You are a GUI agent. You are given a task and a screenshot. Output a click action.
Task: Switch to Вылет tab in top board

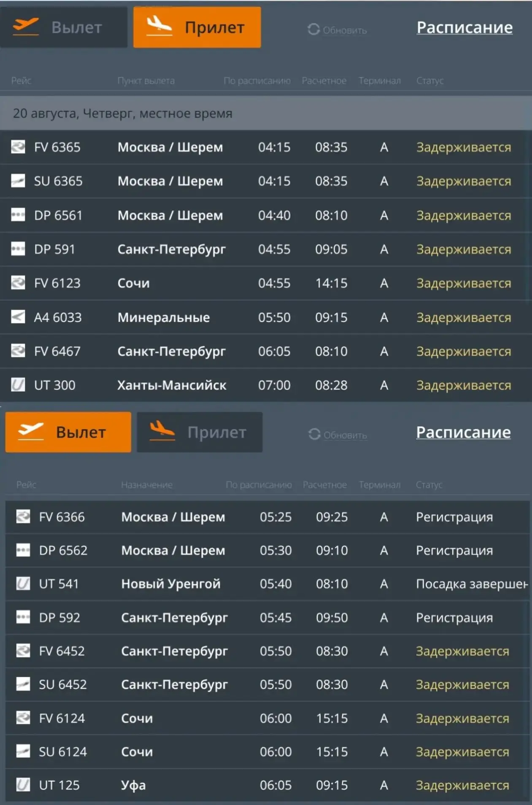(64, 27)
